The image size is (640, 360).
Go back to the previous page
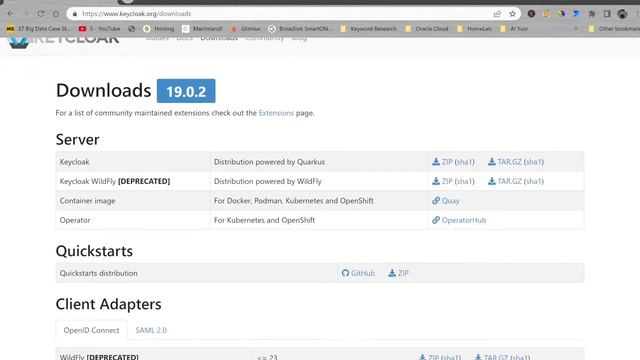(11, 13)
